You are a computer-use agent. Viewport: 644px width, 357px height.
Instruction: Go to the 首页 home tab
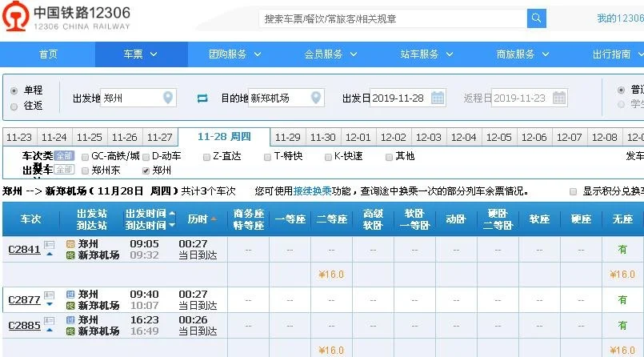(48, 54)
